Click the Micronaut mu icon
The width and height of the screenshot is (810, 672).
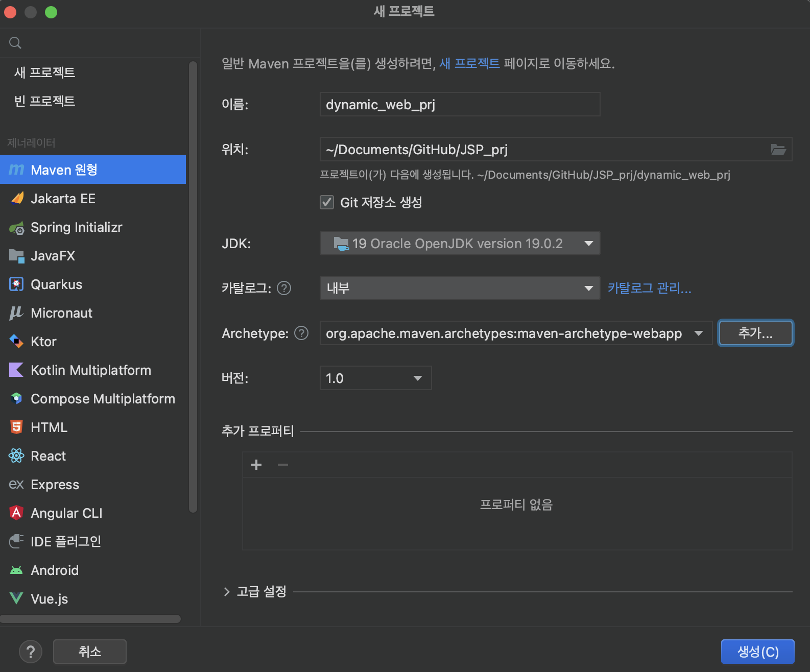tap(16, 313)
